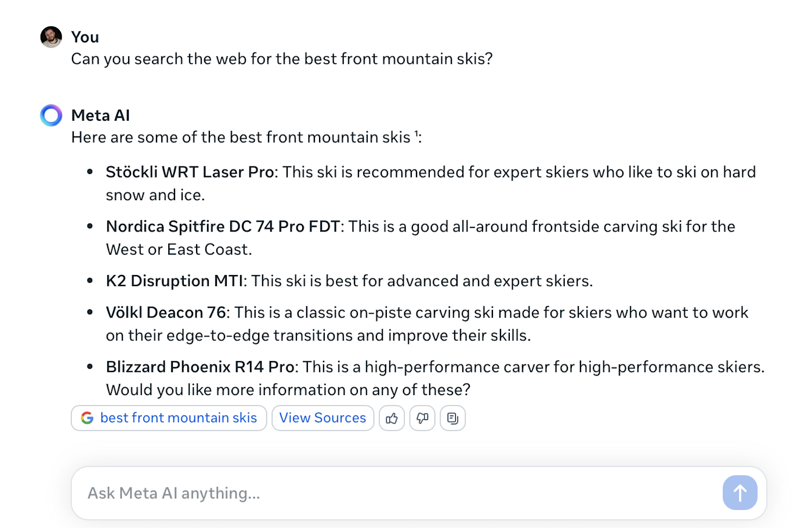Click the Meta AI sender name
The height and width of the screenshot is (528, 812).
[100, 115]
